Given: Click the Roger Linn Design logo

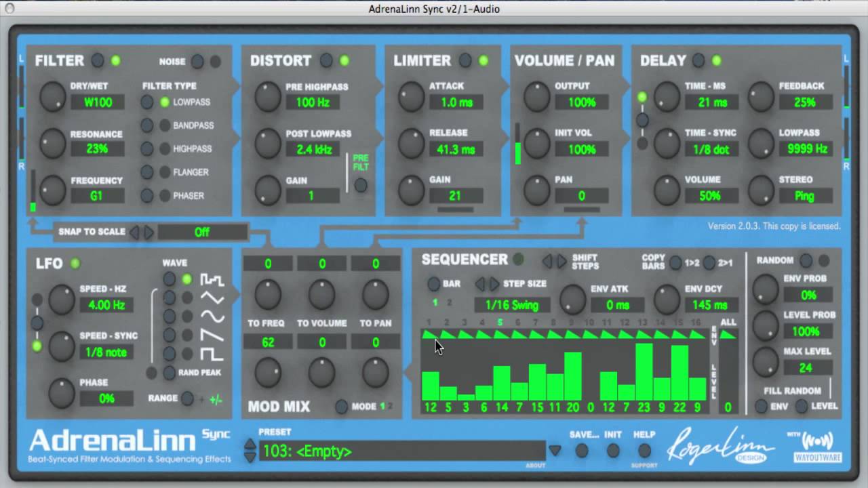Looking at the screenshot, I should [720, 447].
